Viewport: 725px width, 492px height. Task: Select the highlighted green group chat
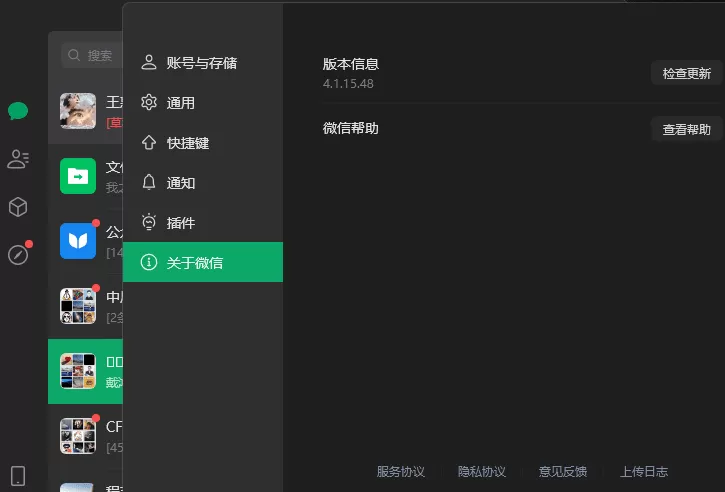86,371
